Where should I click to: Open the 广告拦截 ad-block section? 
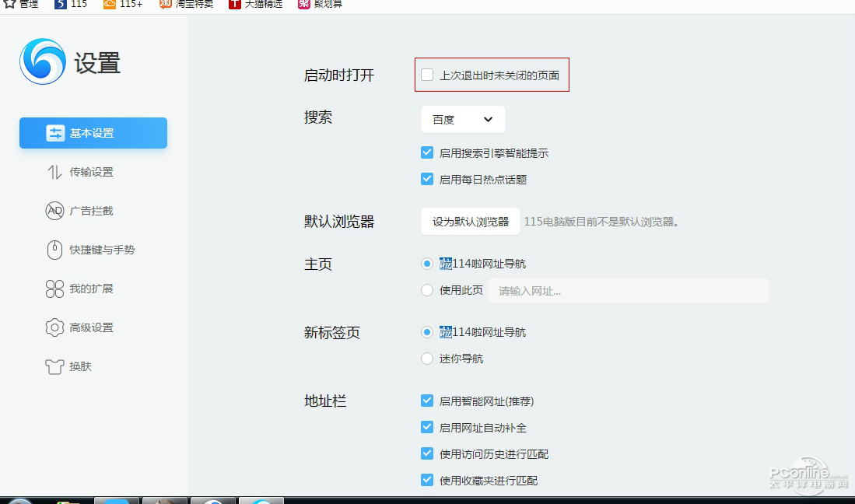tap(79, 211)
